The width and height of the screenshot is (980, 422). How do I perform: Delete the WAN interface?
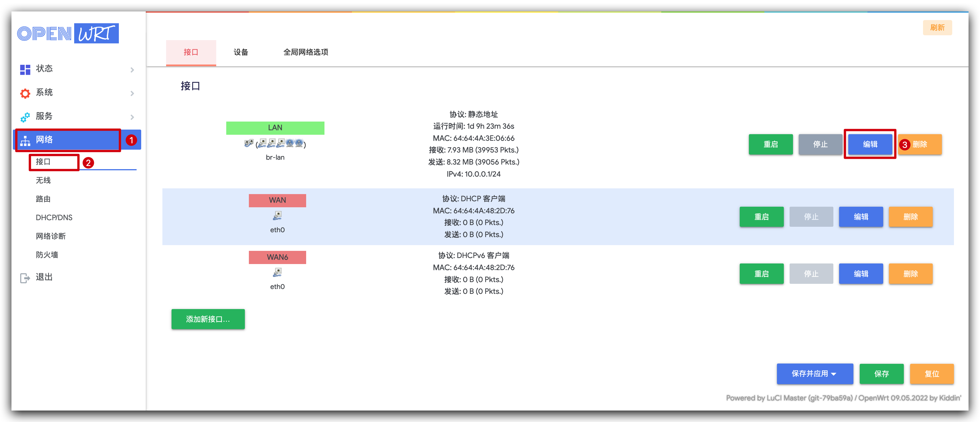click(x=911, y=217)
